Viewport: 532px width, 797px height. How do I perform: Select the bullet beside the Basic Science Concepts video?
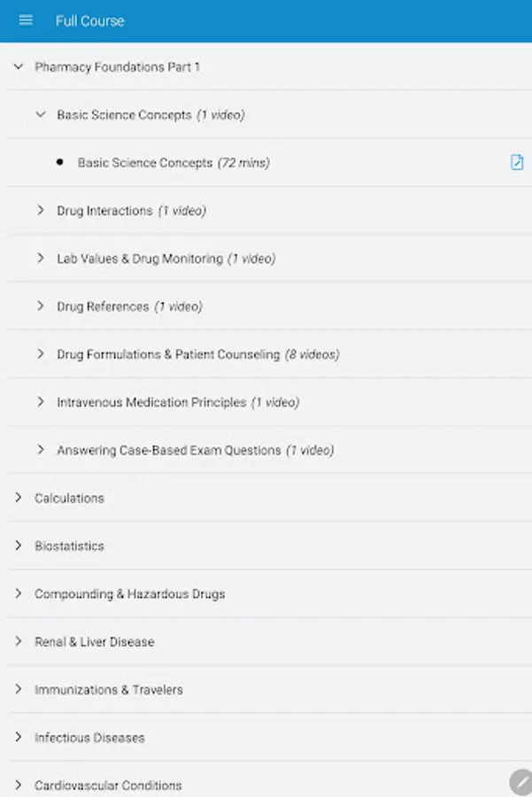[59, 163]
